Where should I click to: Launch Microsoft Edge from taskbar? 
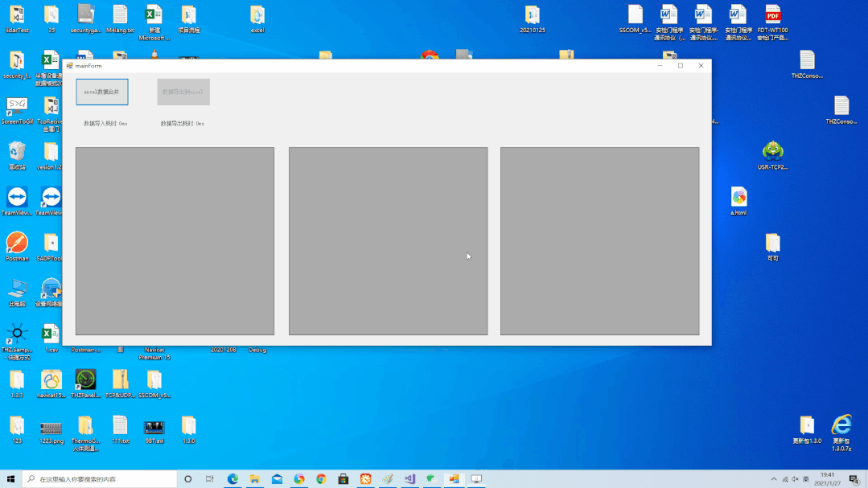coord(232,478)
